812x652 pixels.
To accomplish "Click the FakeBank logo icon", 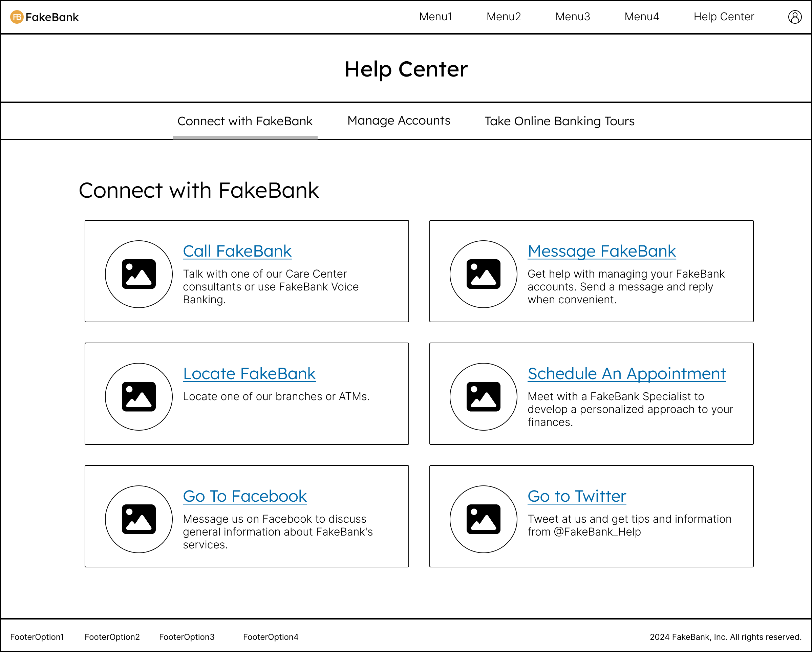I will 17,17.
